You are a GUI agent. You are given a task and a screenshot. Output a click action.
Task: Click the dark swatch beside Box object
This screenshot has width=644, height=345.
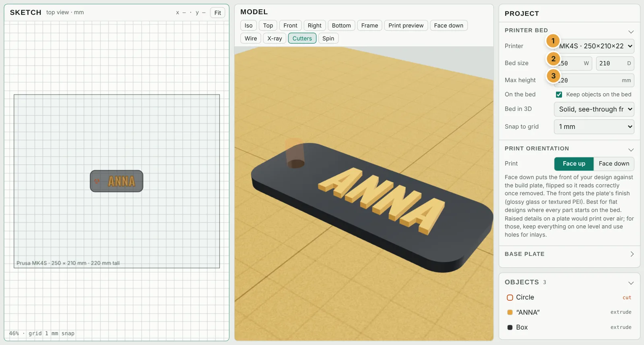[x=510, y=327]
